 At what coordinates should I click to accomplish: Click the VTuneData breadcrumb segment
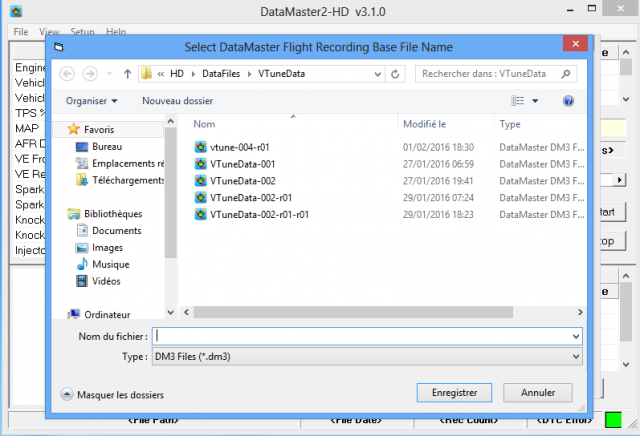click(282, 74)
